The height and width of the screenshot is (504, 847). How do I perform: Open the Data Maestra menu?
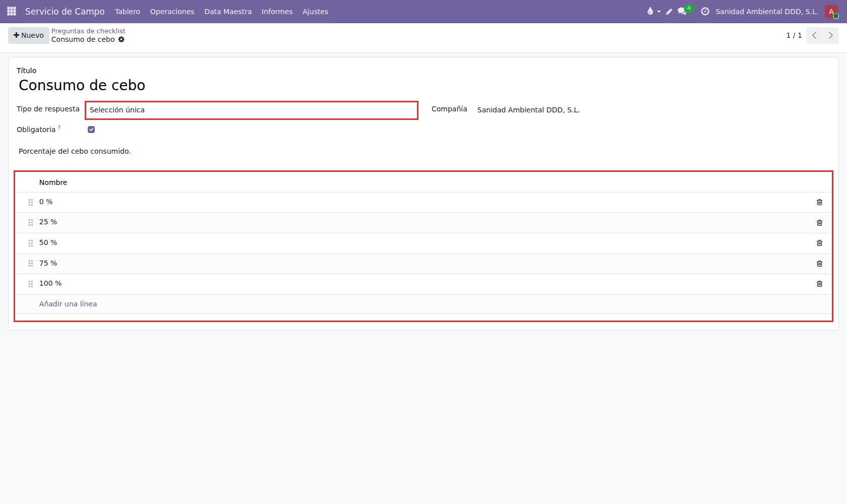pos(228,12)
